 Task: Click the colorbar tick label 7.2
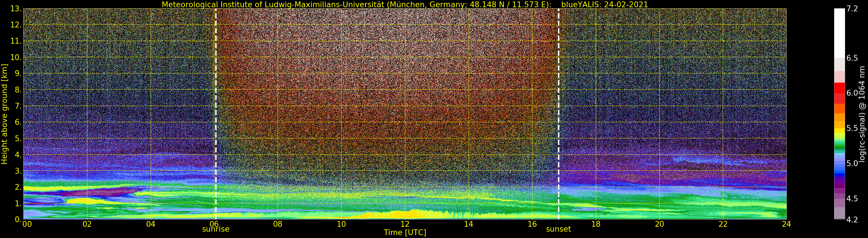click(852, 9)
